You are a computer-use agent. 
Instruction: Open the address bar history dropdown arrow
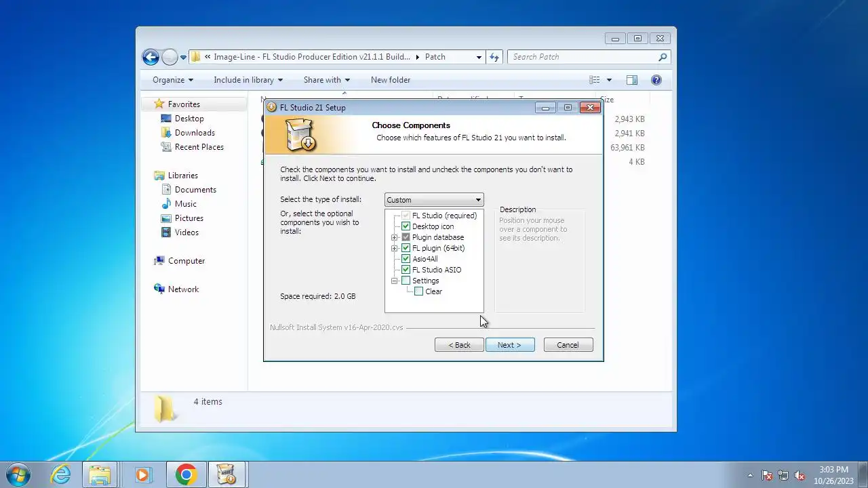click(479, 57)
